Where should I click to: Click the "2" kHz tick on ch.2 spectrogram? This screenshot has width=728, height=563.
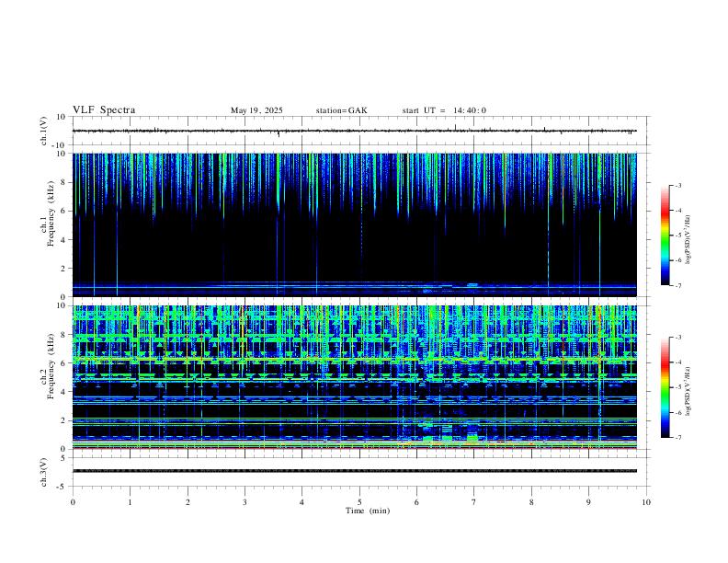pos(64,420)
